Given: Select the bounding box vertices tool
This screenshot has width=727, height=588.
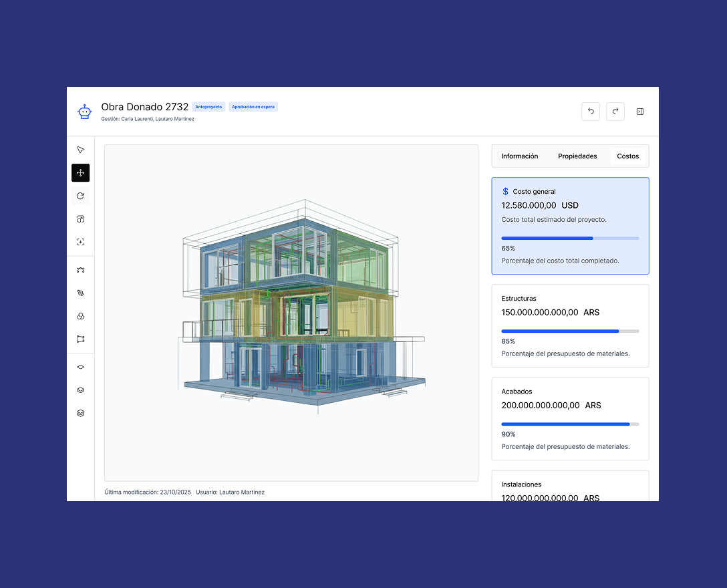Looking at the screenshot, I should click(x=80, y=339).
